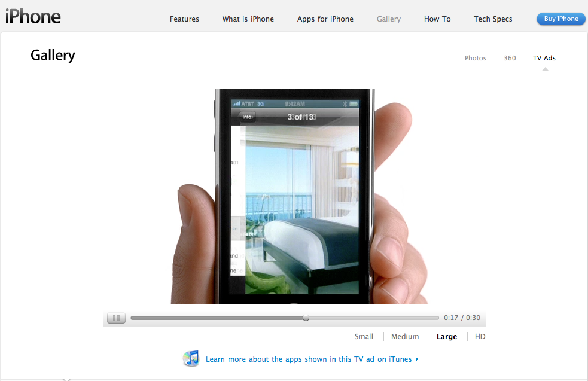Click the 0:17 / 0:30 time display
The width and height of the screenshot is (588, 381).
click(462, 318)
